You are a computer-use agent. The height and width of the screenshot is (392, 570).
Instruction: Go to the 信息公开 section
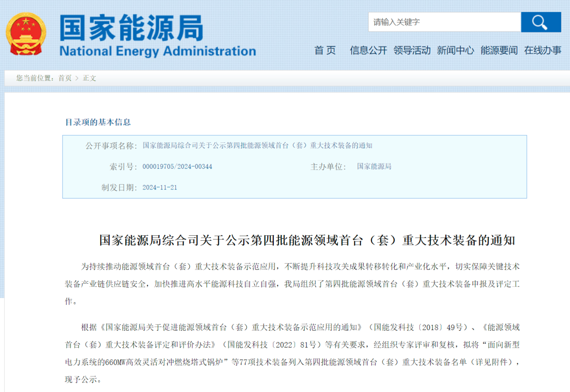(368, 50)
